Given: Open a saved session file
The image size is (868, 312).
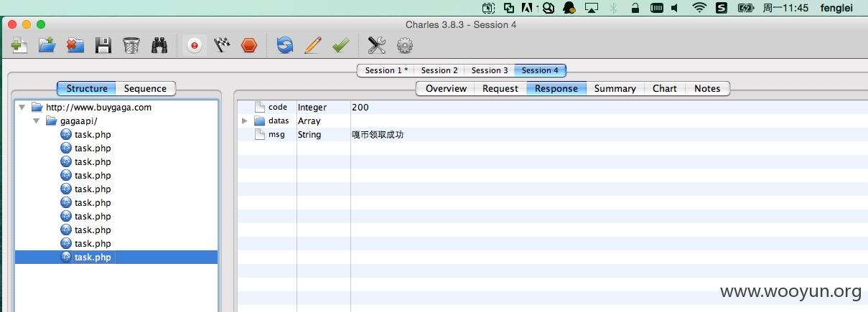Looking at the screenshot, I should (x=47, y=46).
